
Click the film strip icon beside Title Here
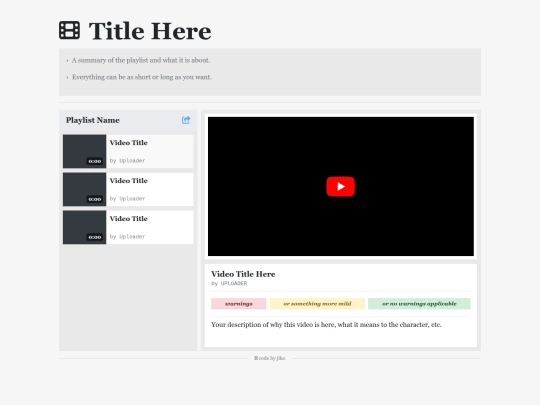(x=70, y=30)
